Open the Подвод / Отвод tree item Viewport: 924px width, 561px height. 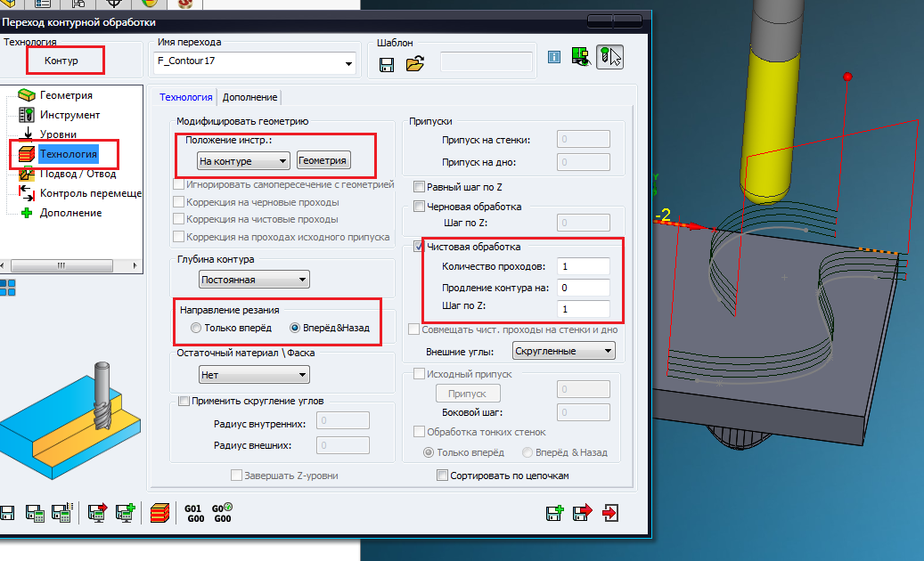78,174
